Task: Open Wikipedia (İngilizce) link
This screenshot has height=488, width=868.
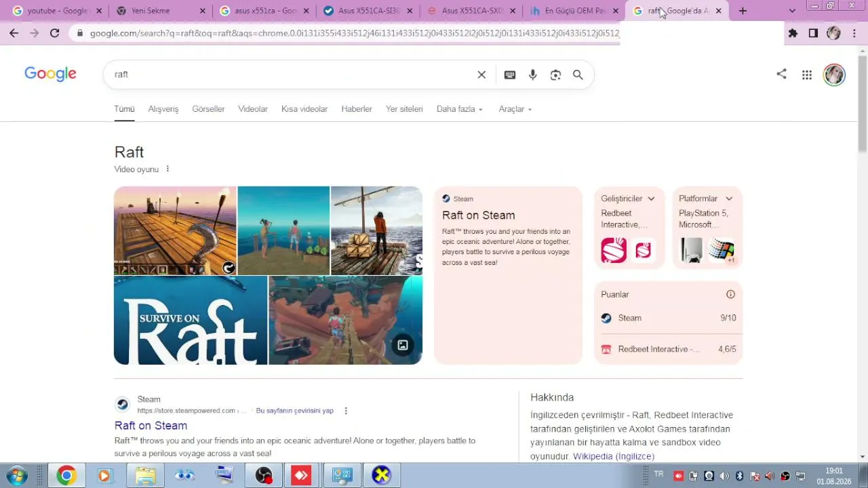Action: [x=614, y=457]
